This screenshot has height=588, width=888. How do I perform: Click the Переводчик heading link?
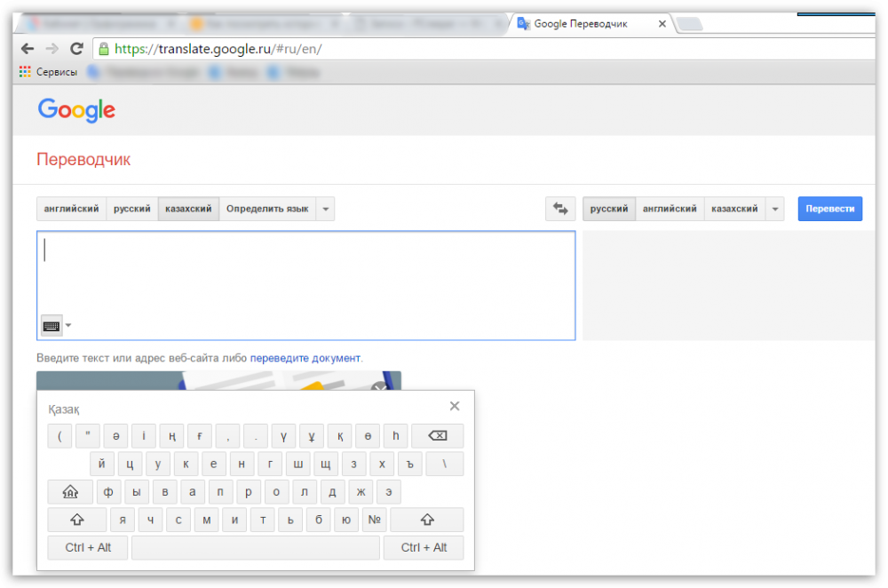pyautogui.click(x=83, y=160)
